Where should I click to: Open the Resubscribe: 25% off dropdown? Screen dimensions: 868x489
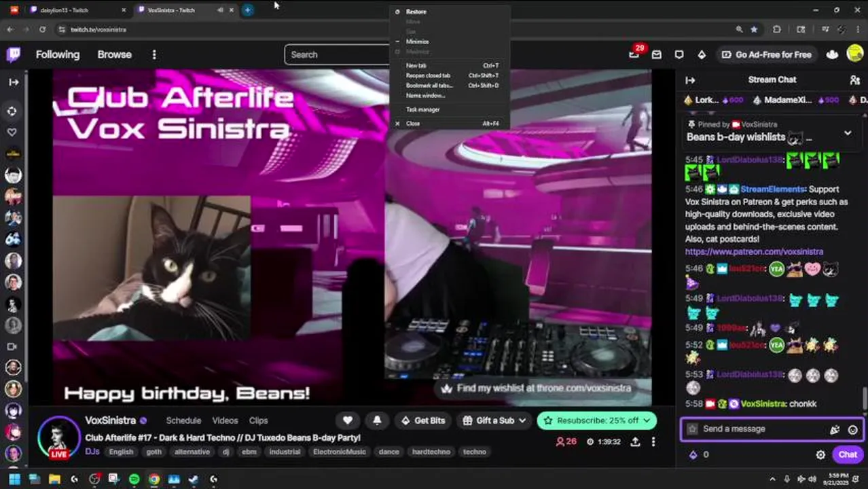click(597, 421)
